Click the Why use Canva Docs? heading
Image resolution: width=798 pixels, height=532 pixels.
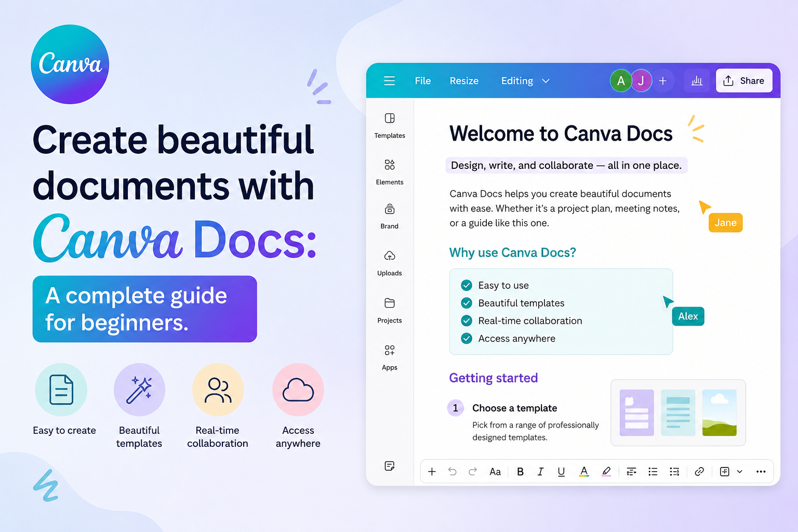point(513,252)
